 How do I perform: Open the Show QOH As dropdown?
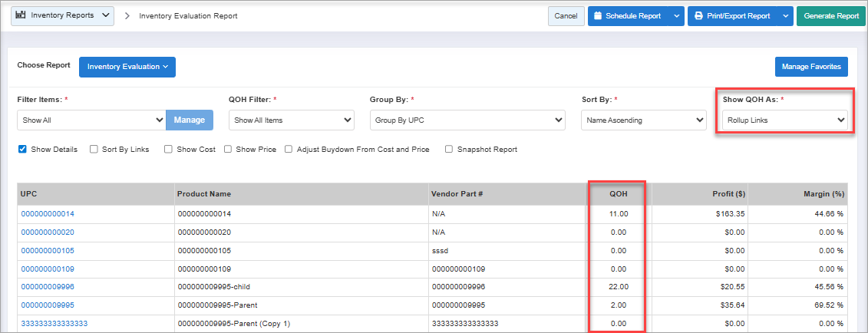786,120
